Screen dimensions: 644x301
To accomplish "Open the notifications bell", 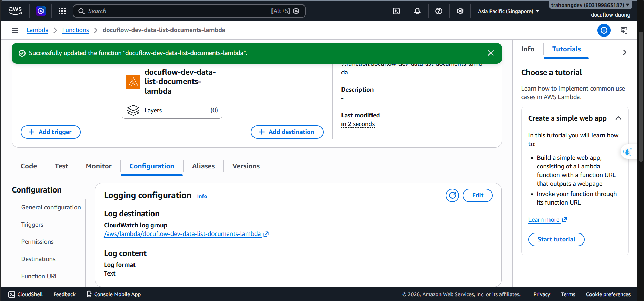I will (417, 11).
